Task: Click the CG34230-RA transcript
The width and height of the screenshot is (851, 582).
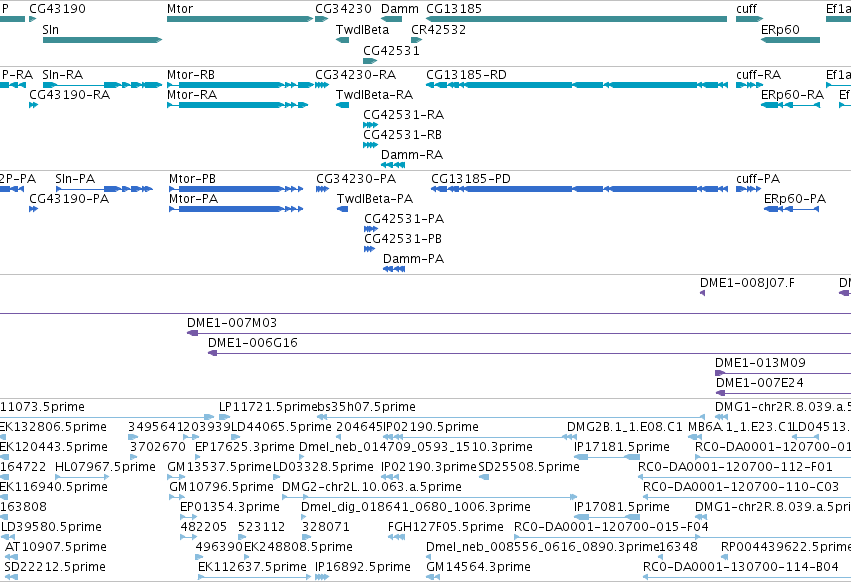Action: click(x=322, y=85)
